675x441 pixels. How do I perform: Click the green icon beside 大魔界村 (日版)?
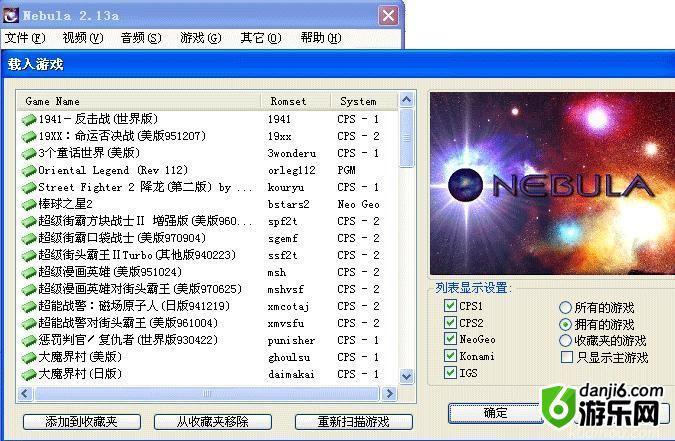coord(29,374)
